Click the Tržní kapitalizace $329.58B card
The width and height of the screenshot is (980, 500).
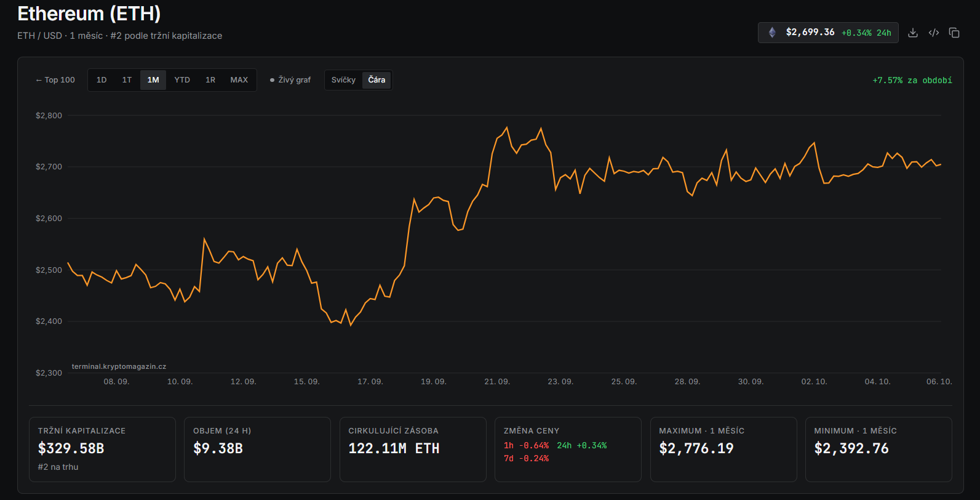coord(102,450)
